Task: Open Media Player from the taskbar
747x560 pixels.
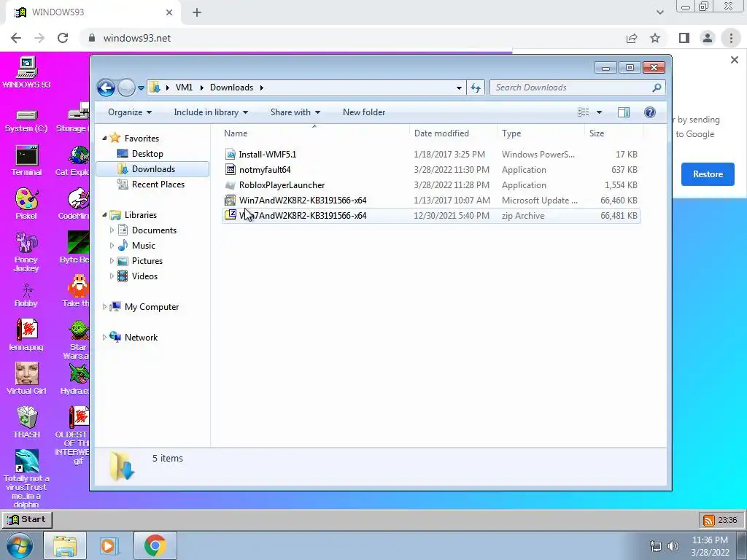Action: pyautogui.click(x=109, y=545)
